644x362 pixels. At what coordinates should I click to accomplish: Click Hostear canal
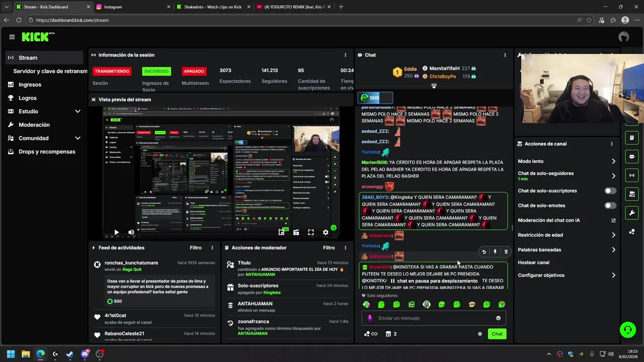click(533, 262)
